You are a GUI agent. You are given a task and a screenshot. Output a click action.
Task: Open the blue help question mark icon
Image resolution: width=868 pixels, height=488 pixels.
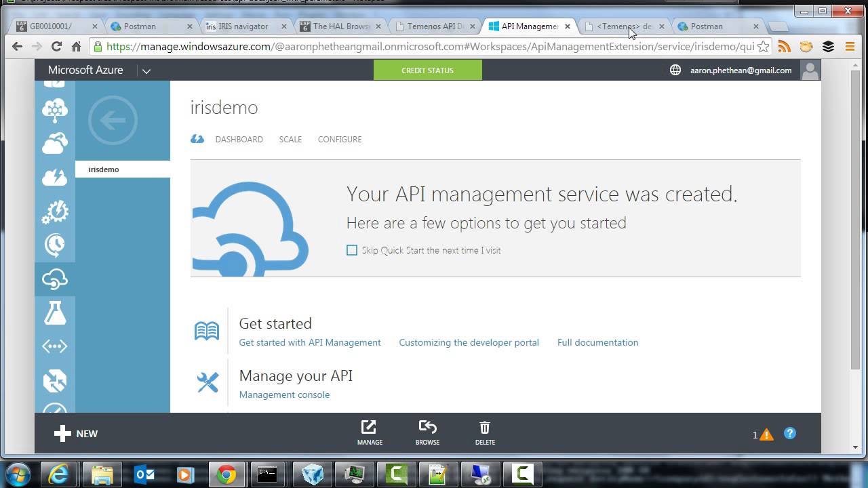click(790, 434)
